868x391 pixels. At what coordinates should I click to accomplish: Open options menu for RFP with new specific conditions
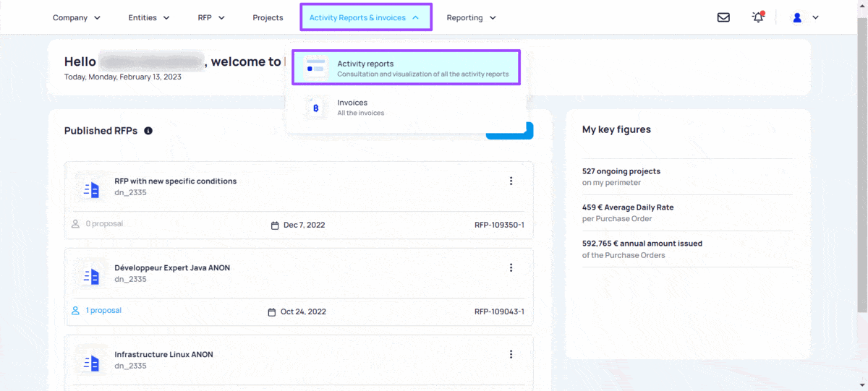coord(511,181)
